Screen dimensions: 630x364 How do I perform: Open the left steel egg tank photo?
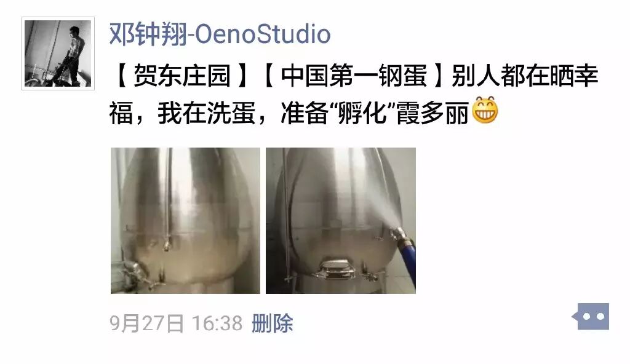(185, 221)
